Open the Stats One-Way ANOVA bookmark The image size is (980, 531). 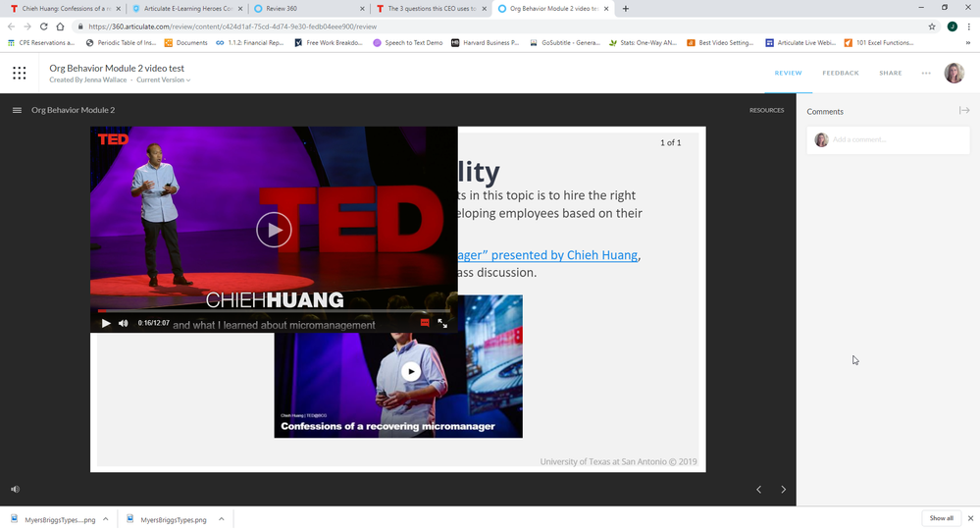coord(644,42)
